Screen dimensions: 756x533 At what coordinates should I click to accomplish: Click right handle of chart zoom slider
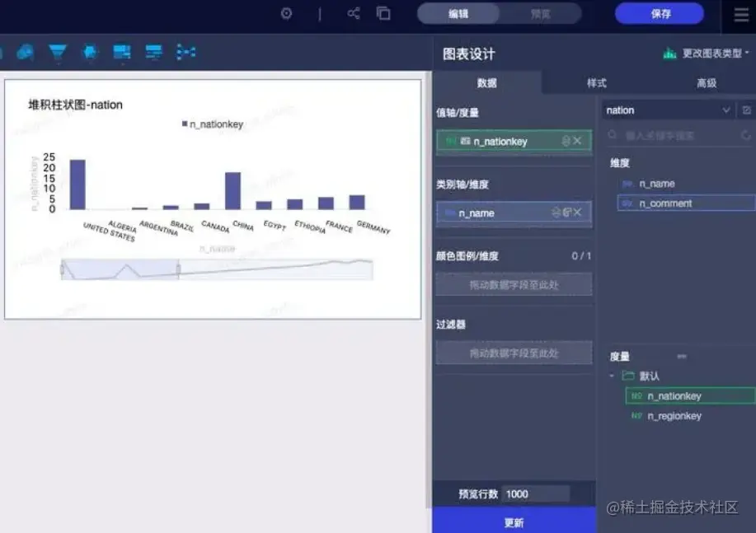point(178,269)
